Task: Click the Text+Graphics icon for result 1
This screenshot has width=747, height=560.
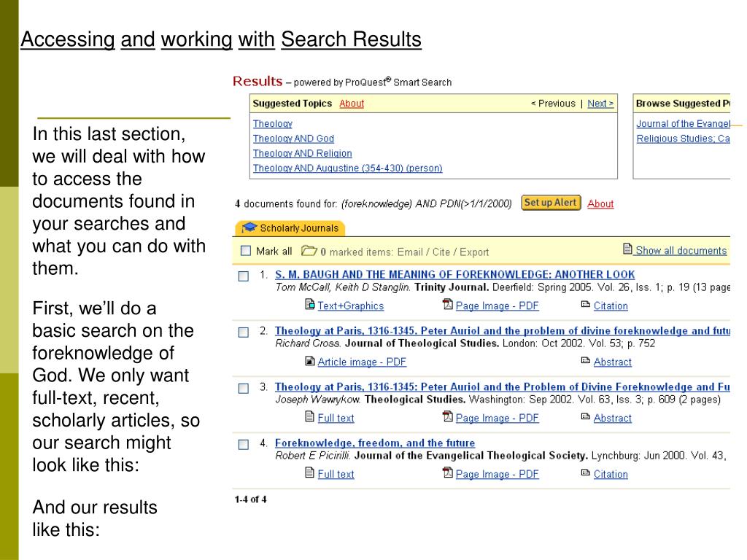Action: [x=309, y=304]
